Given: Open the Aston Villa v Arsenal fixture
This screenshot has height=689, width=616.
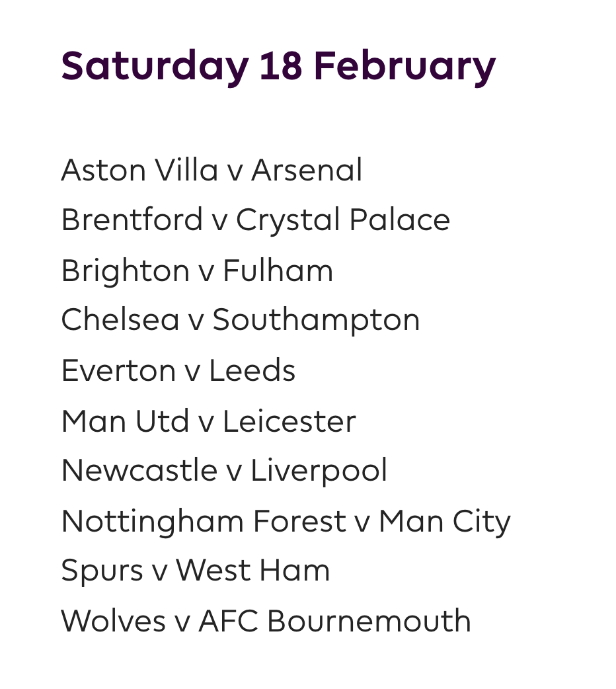Looking at the screenshot, I should tap(212, 170).
